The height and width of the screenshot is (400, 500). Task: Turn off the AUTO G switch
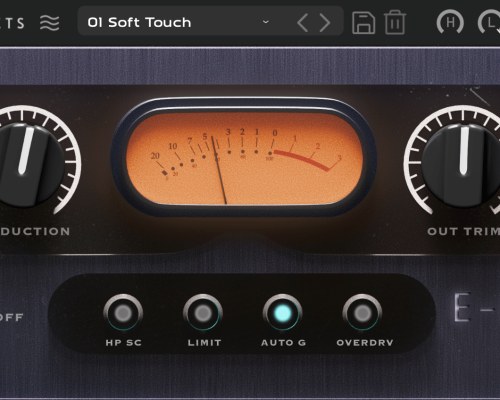pos(283,313)
